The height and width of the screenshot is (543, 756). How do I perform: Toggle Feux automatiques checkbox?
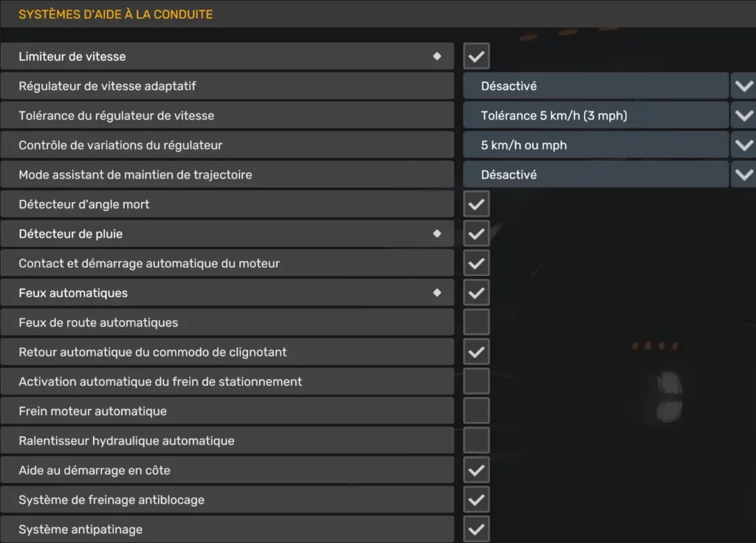coord(476,293)
